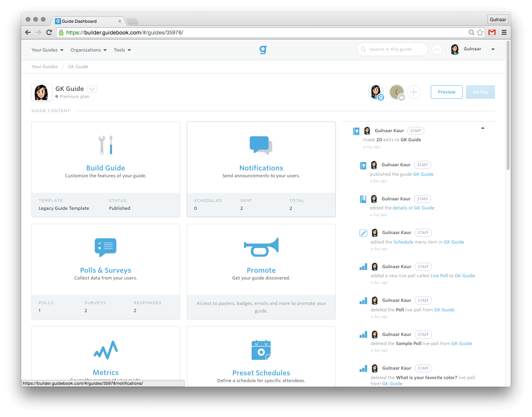This screenshot has width=532, height=417.
Task: Expand the GK Guide title dropdown chevron
Action: (92, 89)
